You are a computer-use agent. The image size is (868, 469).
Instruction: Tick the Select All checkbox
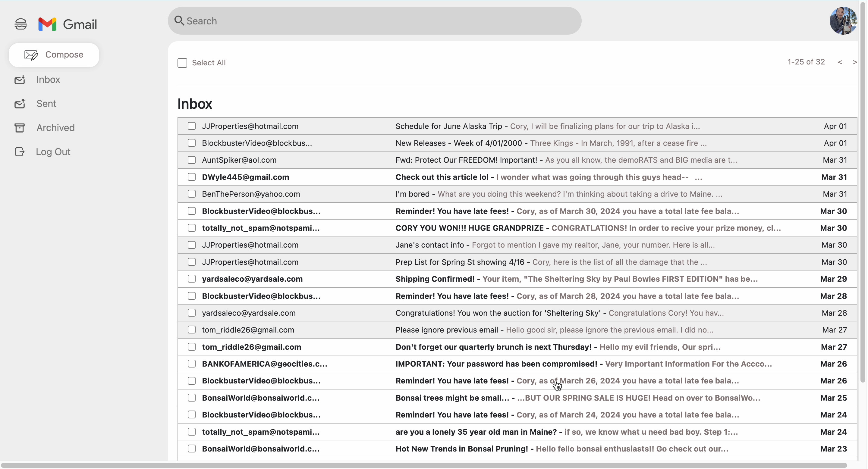click(x=182, y=63)
